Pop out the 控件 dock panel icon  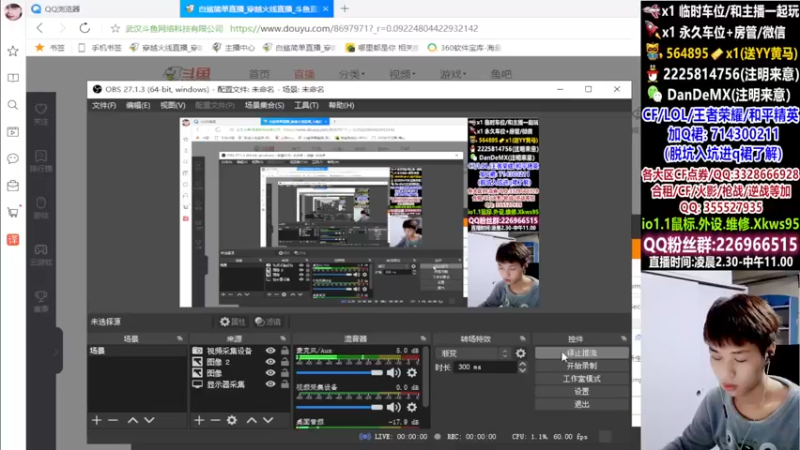pyautogui.click(x=623, y=339)
